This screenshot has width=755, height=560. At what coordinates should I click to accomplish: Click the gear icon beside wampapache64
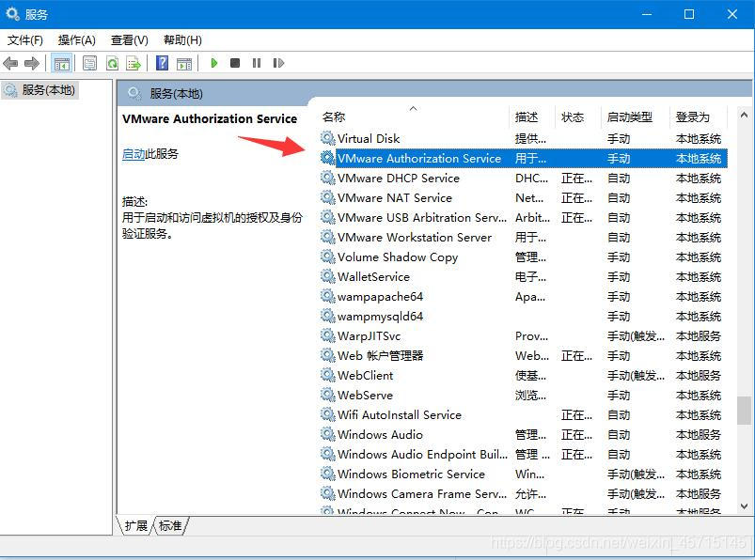pos(328,296)
